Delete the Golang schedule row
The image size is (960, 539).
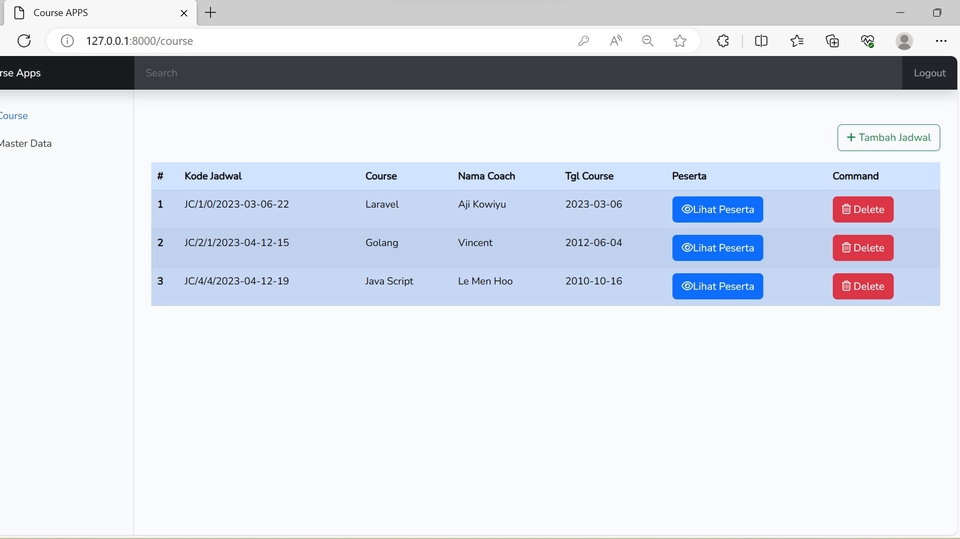pos(863,248)
